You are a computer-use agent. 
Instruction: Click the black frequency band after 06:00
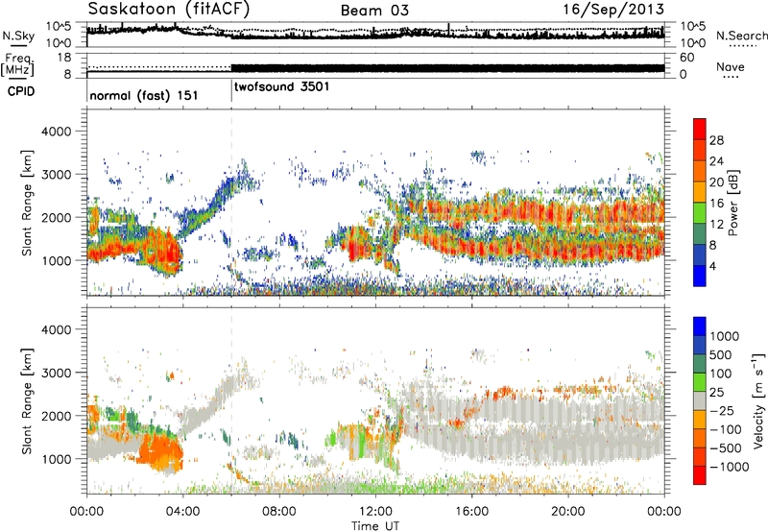(x=447, y=68)
